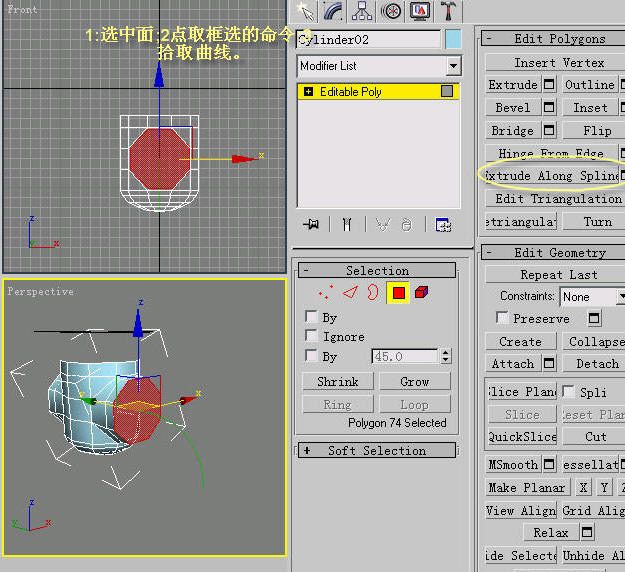Select Border sub-object level

(373, 293)
